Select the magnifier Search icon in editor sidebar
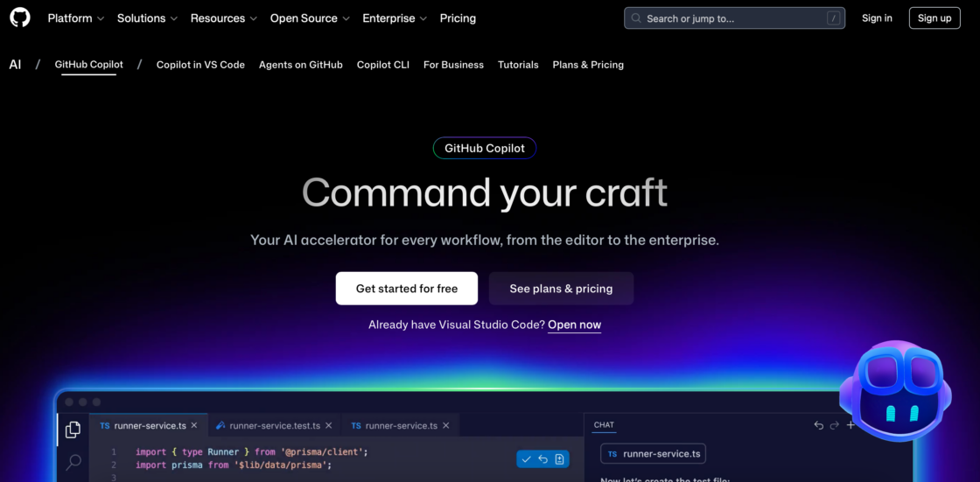The image size is (980, 482). pyautogui.click(x=73, y=462)
